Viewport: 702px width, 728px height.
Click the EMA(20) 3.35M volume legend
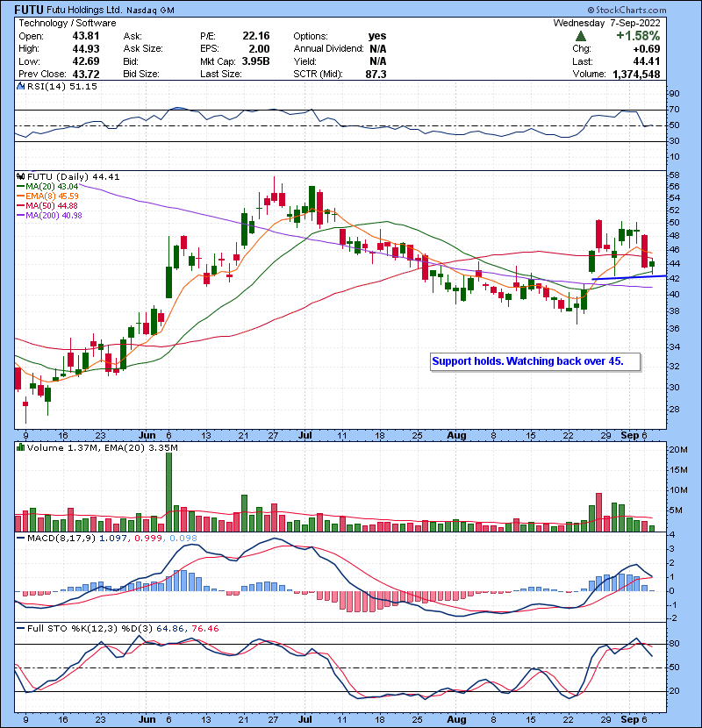click(141, 448)
